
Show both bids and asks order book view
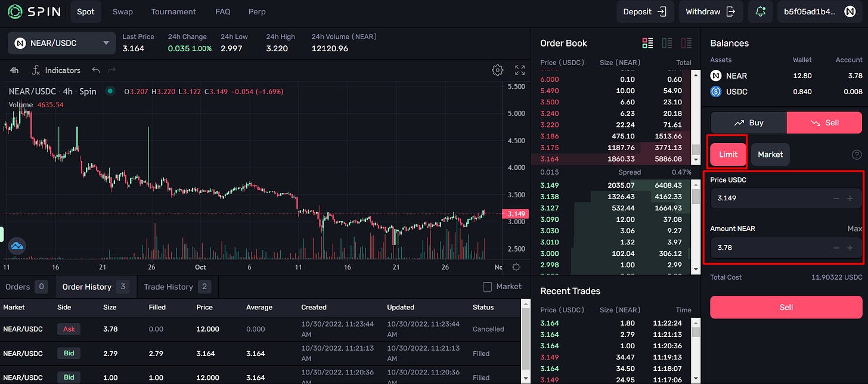pos(647,43)
